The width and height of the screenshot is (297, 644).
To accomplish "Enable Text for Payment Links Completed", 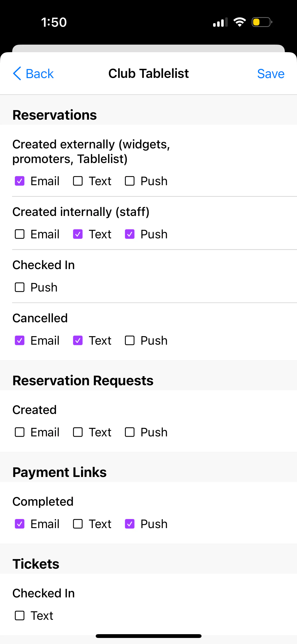I will (78, 524).
